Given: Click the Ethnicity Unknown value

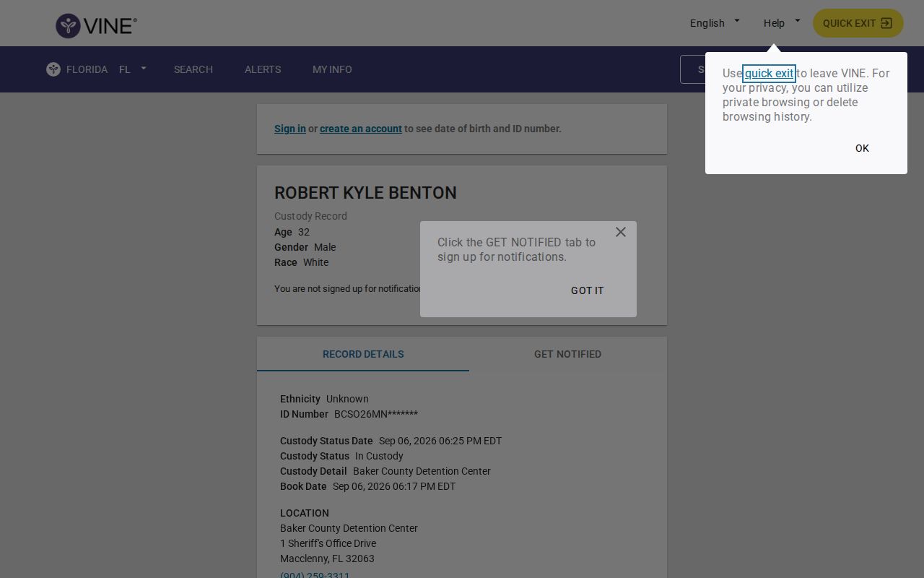Looking at the screenshot, I should (x=347, y=399).
